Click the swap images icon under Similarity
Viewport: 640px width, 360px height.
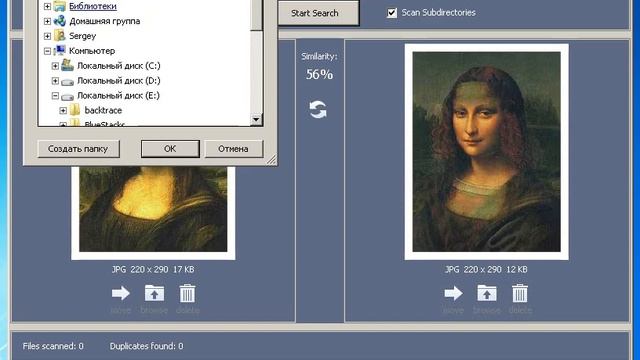click(318, 109)
